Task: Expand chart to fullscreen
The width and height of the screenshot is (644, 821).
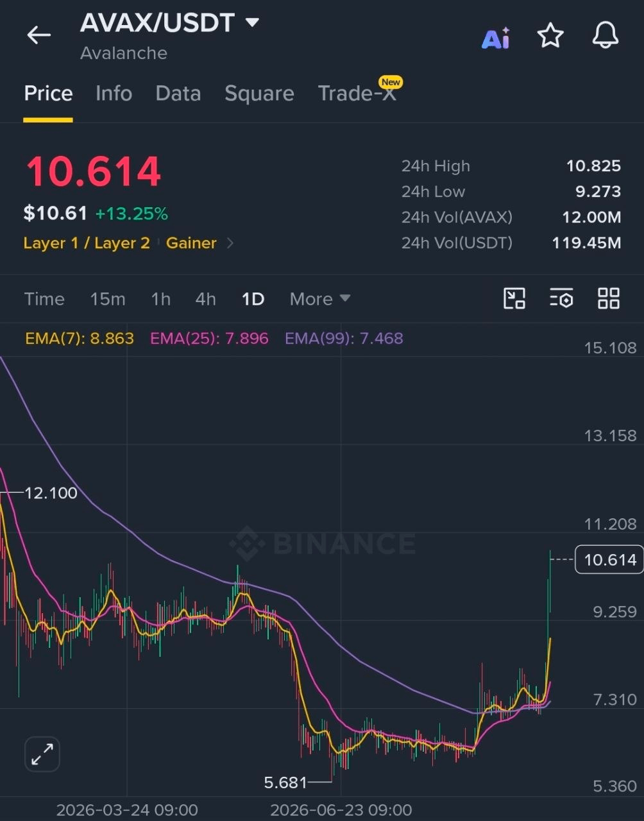Action: click(42, 754)
